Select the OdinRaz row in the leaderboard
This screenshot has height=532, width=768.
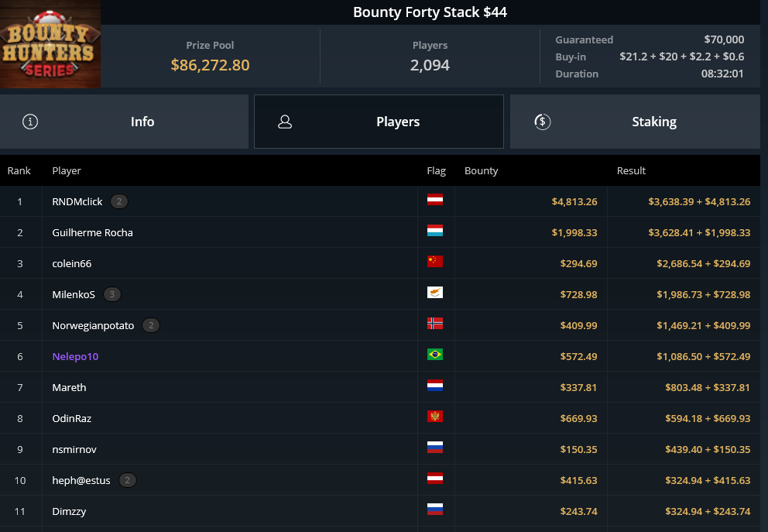tap(380, 418)
